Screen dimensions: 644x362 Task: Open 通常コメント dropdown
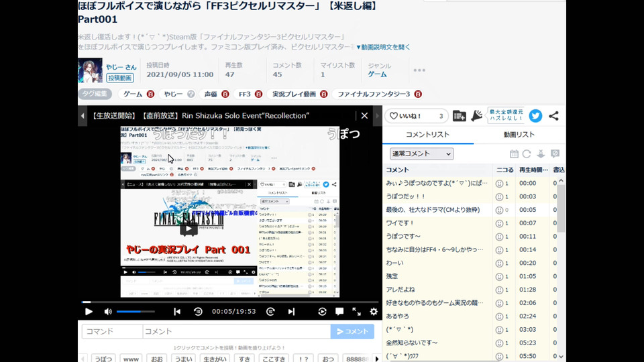pos(421,154)
